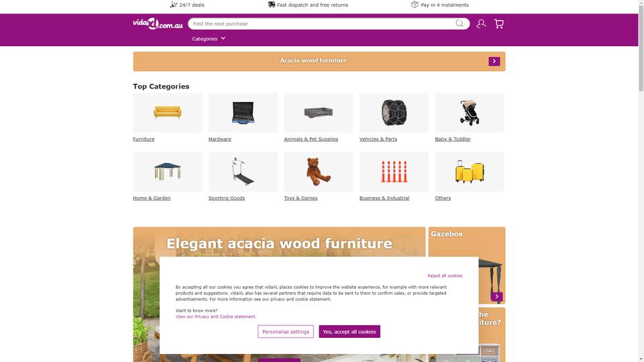Viewport: 644px width, 362px height.
Task: Click the vidaXL.com.au logo
Action: click(x=158, y=24)
